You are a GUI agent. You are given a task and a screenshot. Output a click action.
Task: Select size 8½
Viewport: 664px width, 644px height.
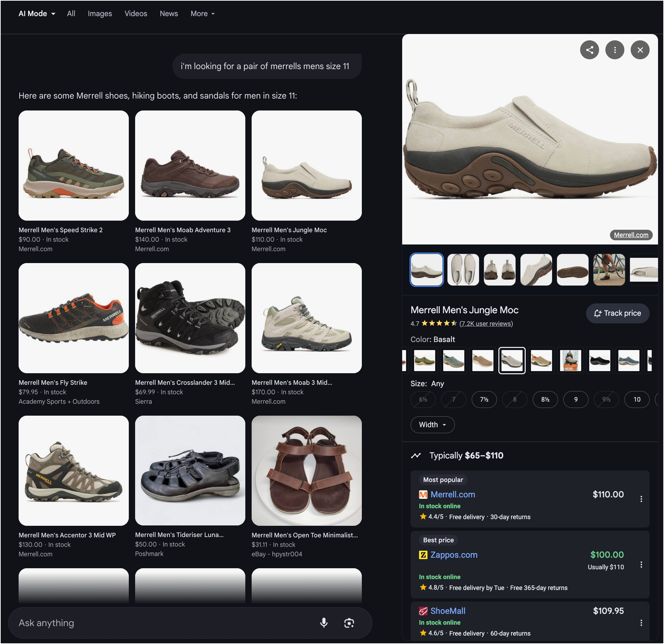pyautogui.click(x=545, y=400)
